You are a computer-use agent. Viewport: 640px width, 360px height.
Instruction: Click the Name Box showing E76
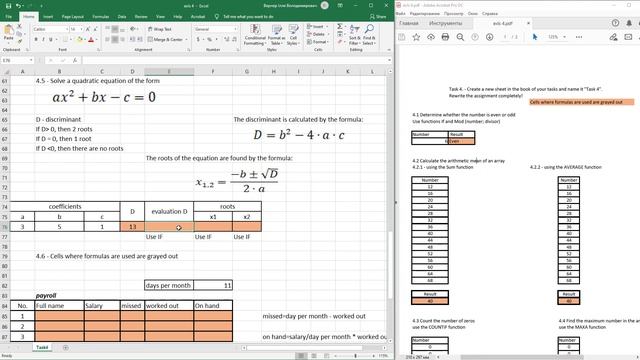tap(17, 60)
